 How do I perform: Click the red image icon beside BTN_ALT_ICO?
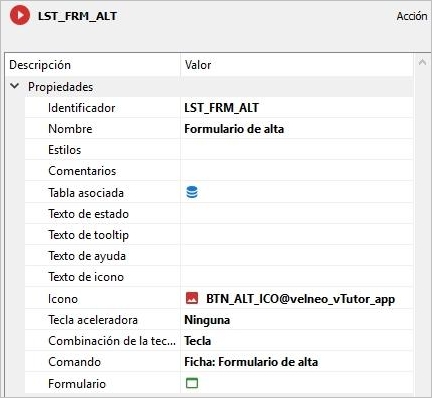click(192, 298)
